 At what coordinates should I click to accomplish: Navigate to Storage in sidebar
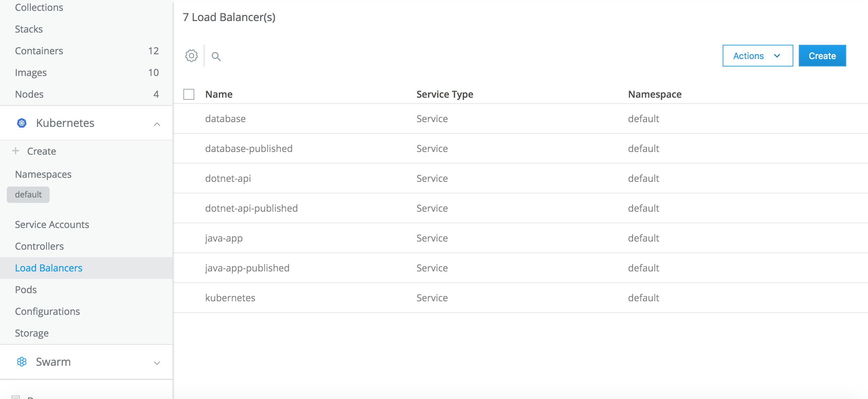pyautogui.click(x=32, y=333)
